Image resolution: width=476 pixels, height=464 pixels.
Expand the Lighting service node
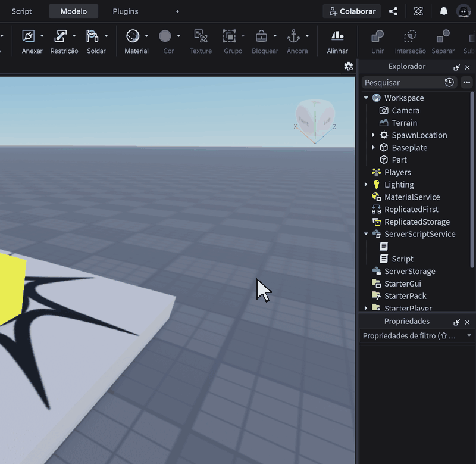coord(366,185)
